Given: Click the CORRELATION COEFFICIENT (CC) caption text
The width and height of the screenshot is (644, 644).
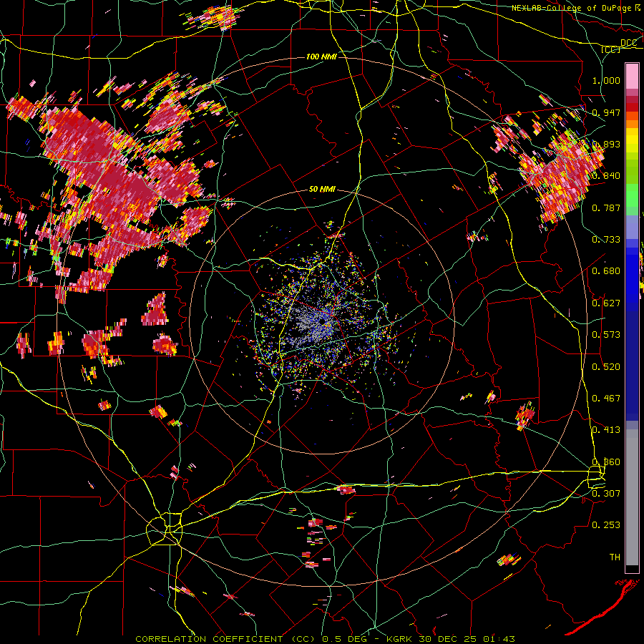Looking at the screenshot, I should 225,639.
